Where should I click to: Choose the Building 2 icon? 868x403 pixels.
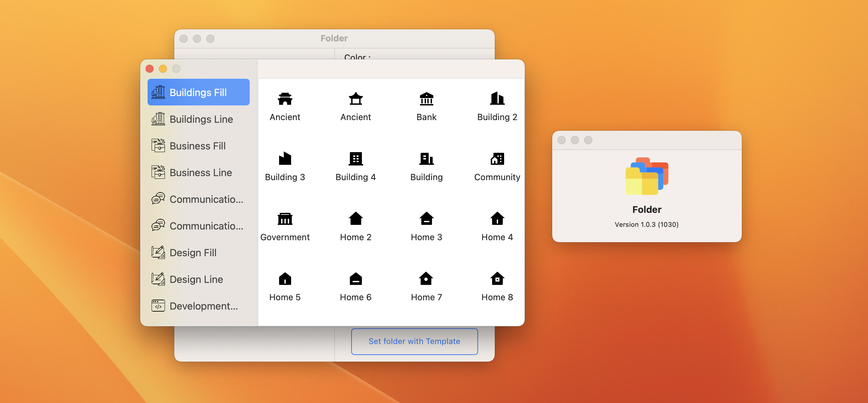(497, 99)
